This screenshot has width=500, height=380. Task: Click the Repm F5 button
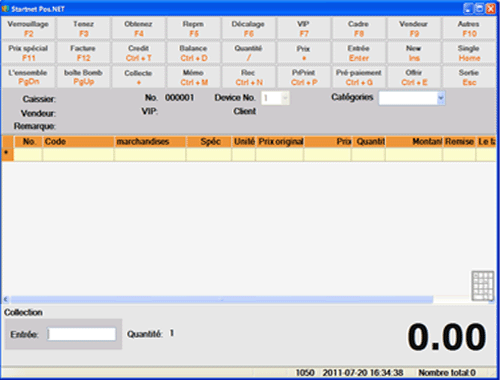(193, 28)
